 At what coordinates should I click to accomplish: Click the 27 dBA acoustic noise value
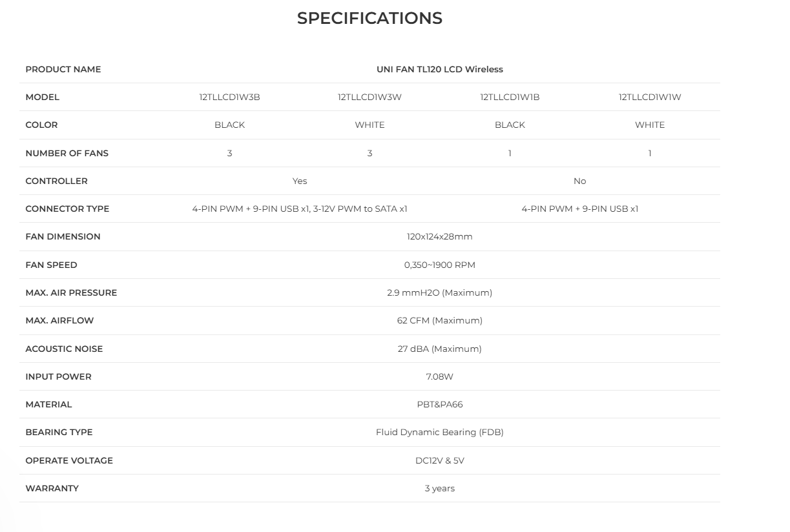(x=439, y=349)
